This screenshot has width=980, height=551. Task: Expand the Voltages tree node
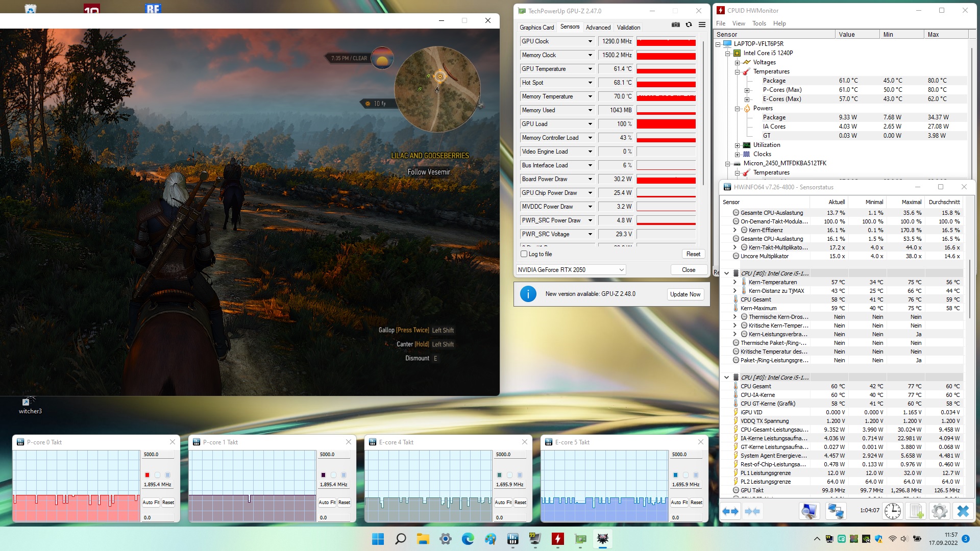(737, 62)
